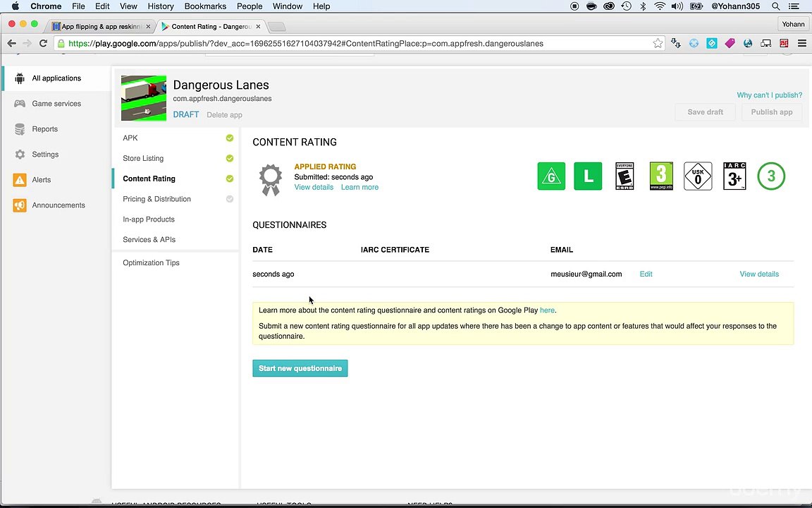
Task: Click the pink tag extension icon
Action: pos(730,44)
